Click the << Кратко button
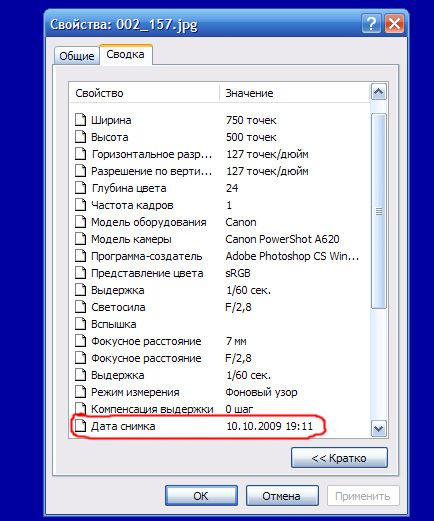Image resolution: width=434 pixels, height=521 pixels. [339, 458]
